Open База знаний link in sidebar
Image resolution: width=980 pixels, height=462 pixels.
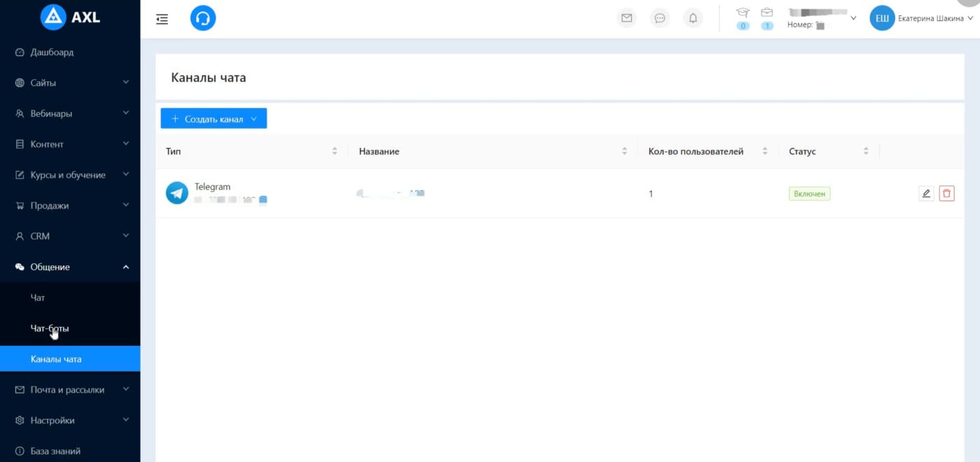55,451
